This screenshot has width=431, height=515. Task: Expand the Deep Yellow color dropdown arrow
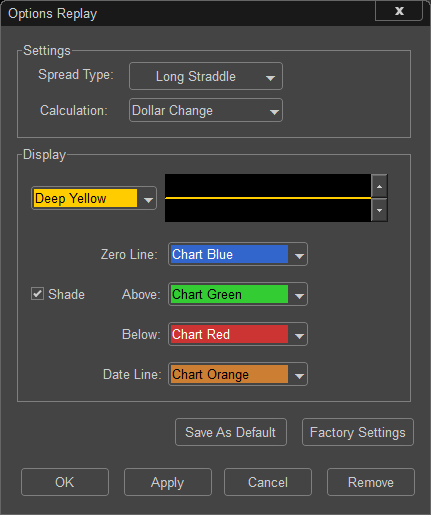pos(148,199)
